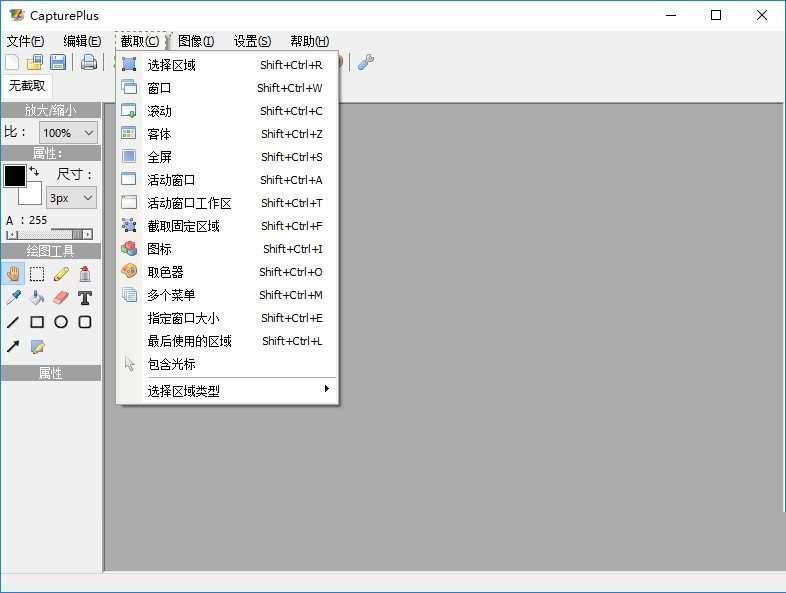Click the Save floppy disk icon
This screenshot has height=593, width=786.
[x=58, y=62]
